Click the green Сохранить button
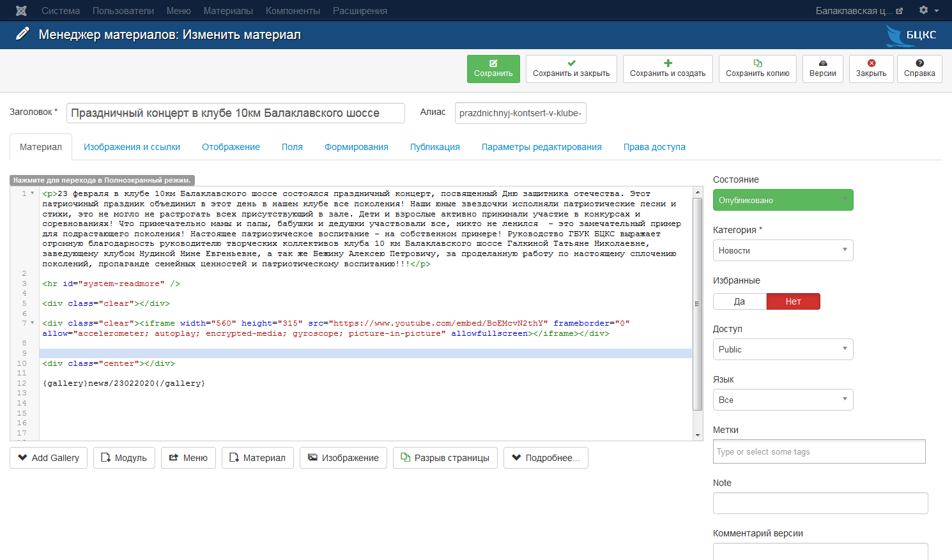 [493, 68]
